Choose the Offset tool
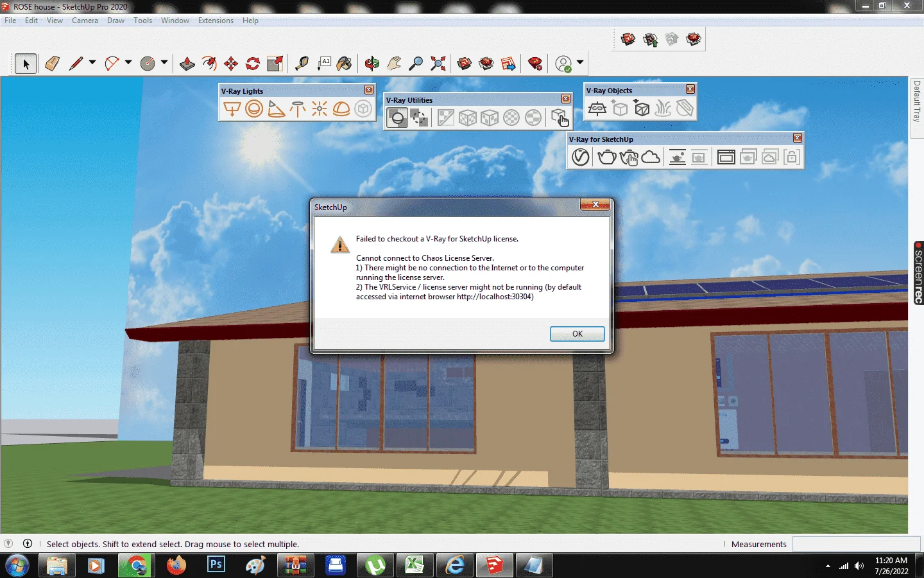Image resolution: width=924 pixels, height=578 pixels. coord(209,63)
